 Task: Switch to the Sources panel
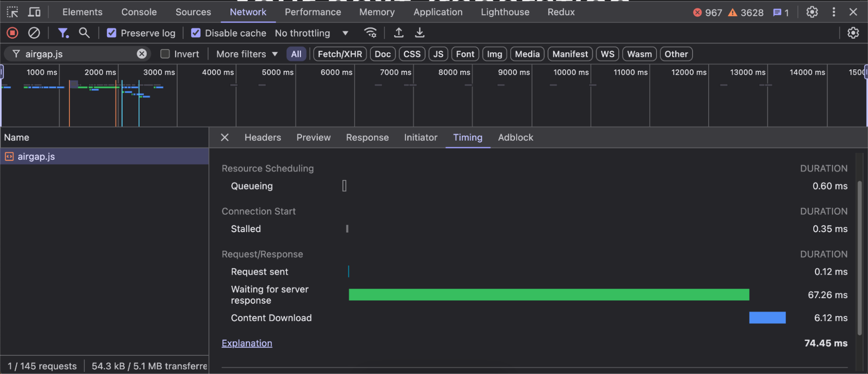coord(193,12)
